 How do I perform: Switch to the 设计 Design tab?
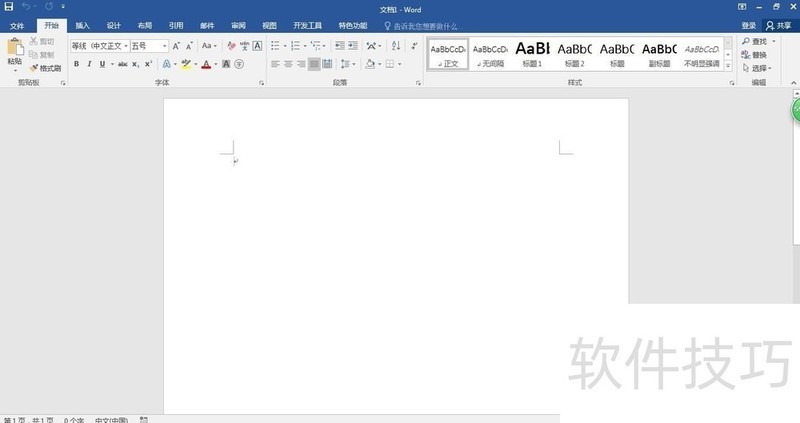coord(113,26)
